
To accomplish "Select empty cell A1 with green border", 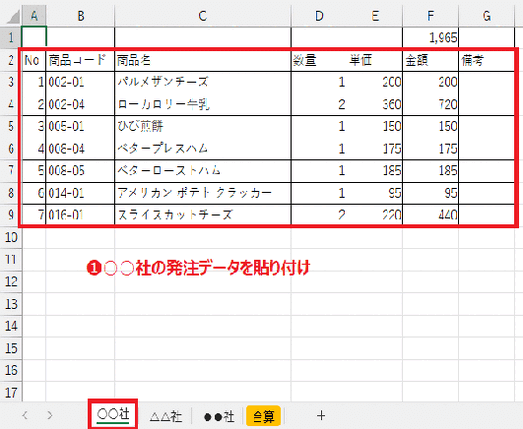I will click(34, 37).
